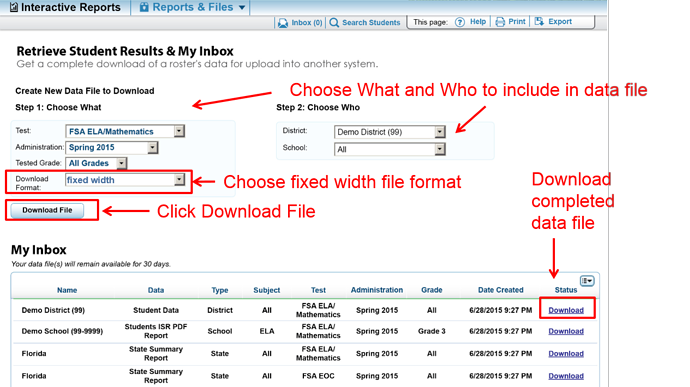Click the Reports & Files clipboard icon

(x=144, y=7)
